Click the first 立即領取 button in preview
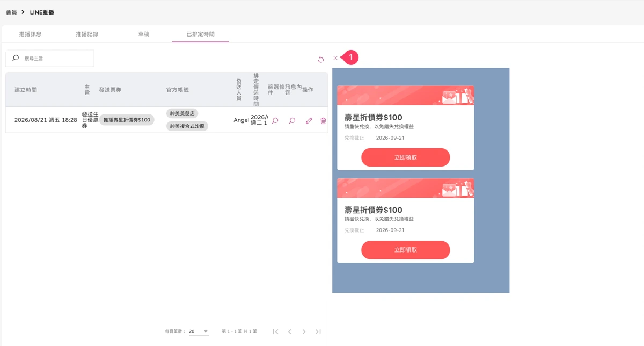The width and height of the screenshot is (644, 346). (405, 157)
